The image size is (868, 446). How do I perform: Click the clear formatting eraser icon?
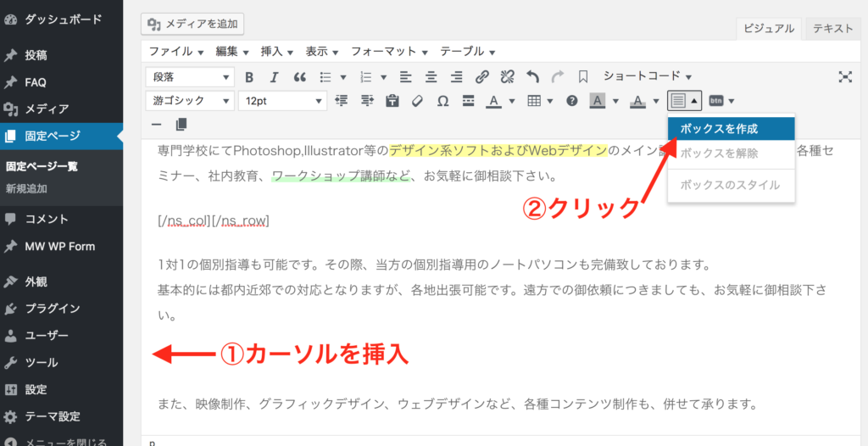(416, 101)
